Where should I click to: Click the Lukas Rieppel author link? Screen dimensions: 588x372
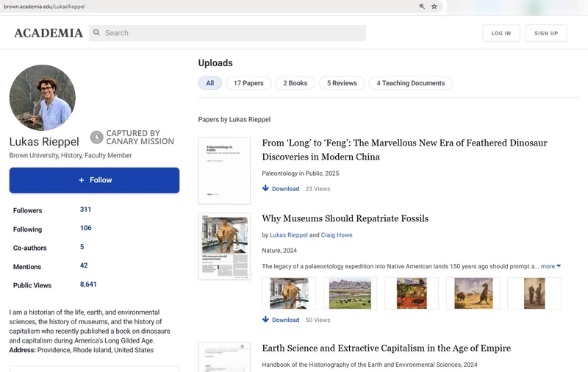[x=289, y=235]
